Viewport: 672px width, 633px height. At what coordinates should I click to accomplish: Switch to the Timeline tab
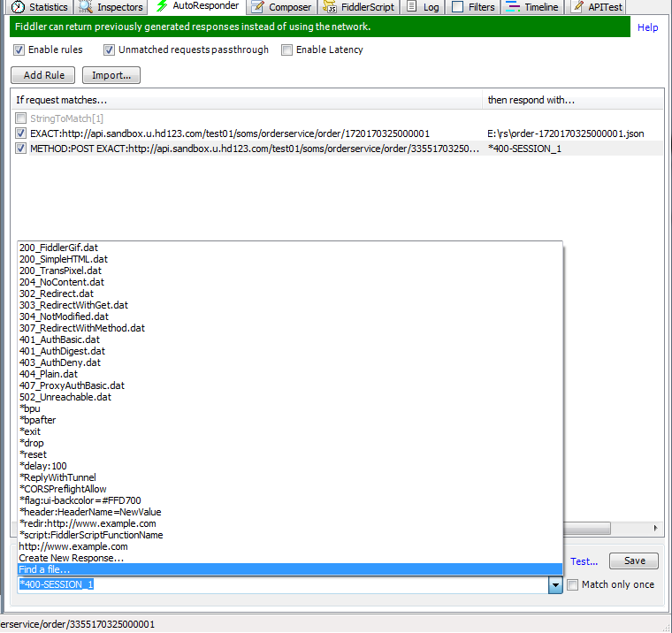coord(532,7)
